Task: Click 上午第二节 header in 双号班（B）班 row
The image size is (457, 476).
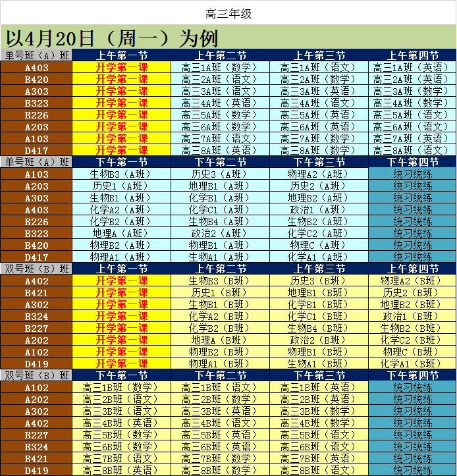Action: pos(221,269)
